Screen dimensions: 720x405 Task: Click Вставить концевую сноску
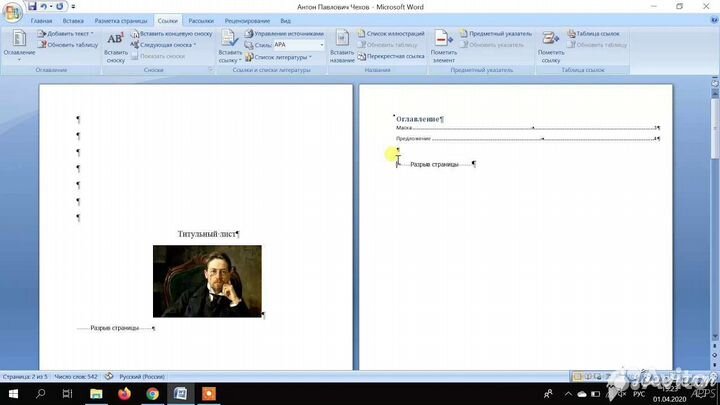[x=171, y=34]
